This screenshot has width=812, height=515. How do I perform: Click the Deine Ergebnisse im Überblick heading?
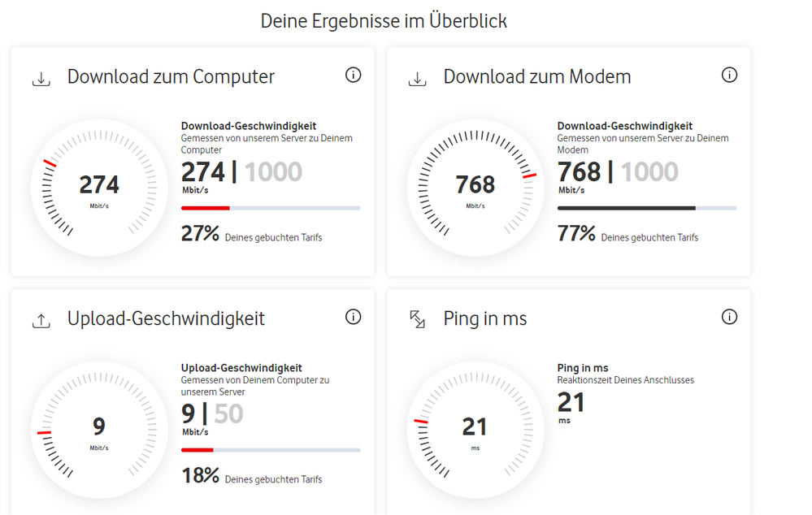(384, 21)
